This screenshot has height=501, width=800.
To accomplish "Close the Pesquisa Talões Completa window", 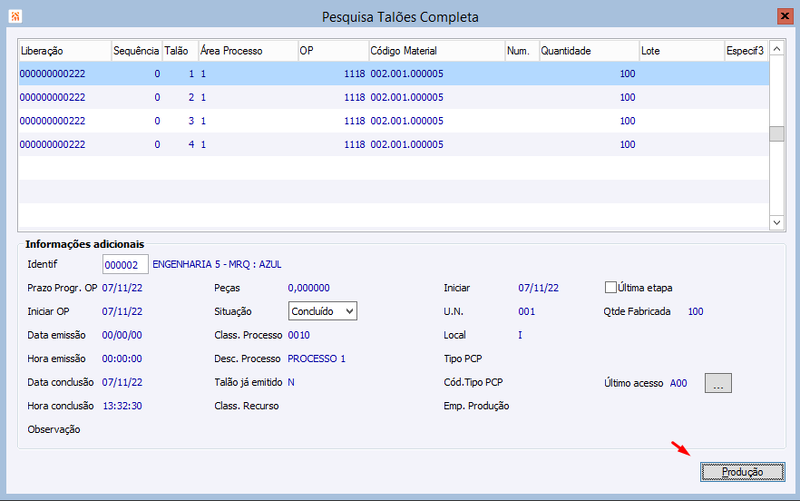I will tap(784, 16).
